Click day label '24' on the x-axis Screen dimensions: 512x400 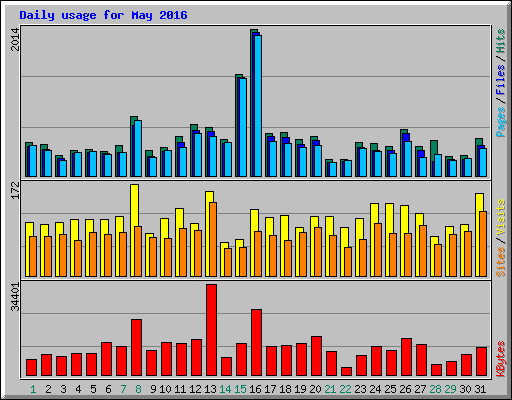(x=375, y=389)
